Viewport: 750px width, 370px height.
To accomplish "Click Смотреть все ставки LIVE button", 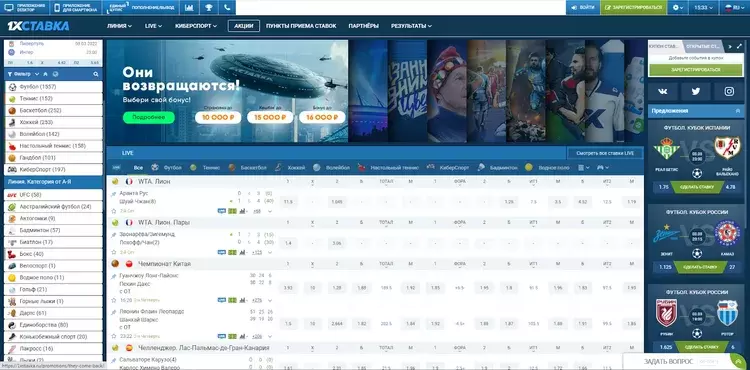I will [x=605, y=153].
